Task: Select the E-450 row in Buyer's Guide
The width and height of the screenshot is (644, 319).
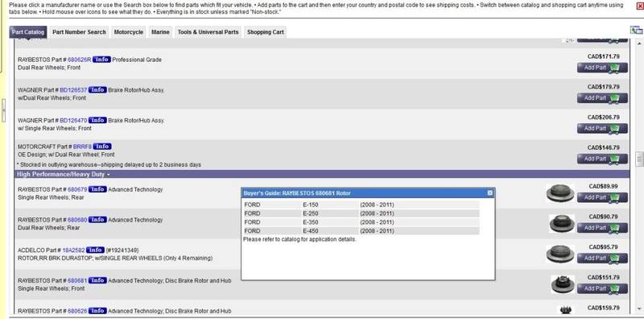Action: (x=361, y=230)
